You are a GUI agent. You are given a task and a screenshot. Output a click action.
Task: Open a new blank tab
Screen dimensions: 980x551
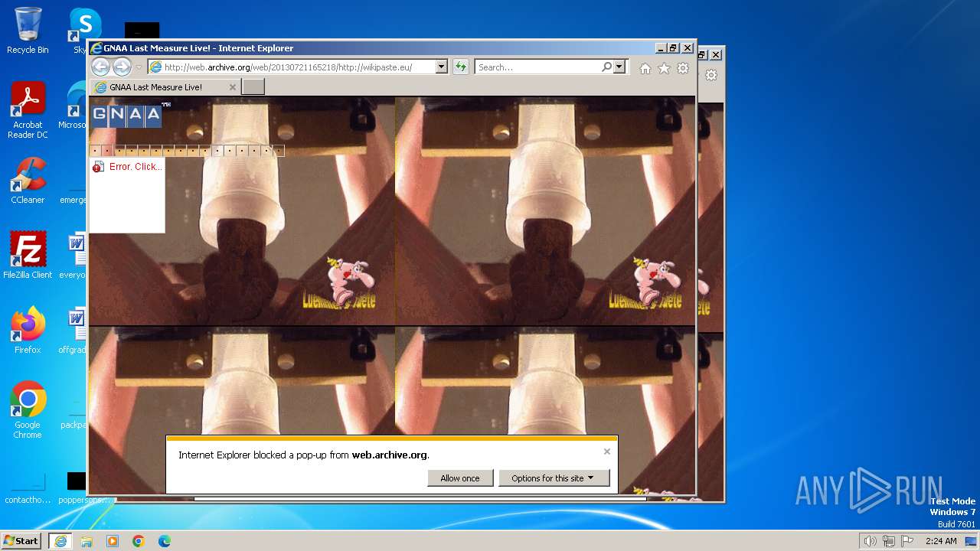pyautogui.click(x=253, y=87)
